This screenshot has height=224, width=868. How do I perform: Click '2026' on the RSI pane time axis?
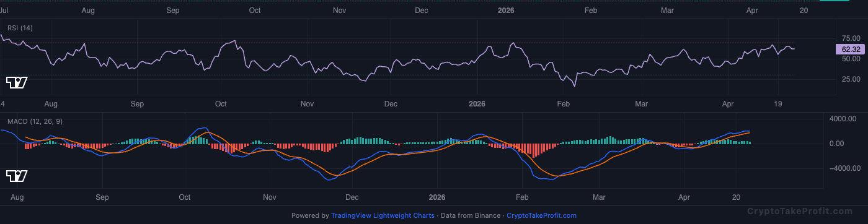coord(476,104)
